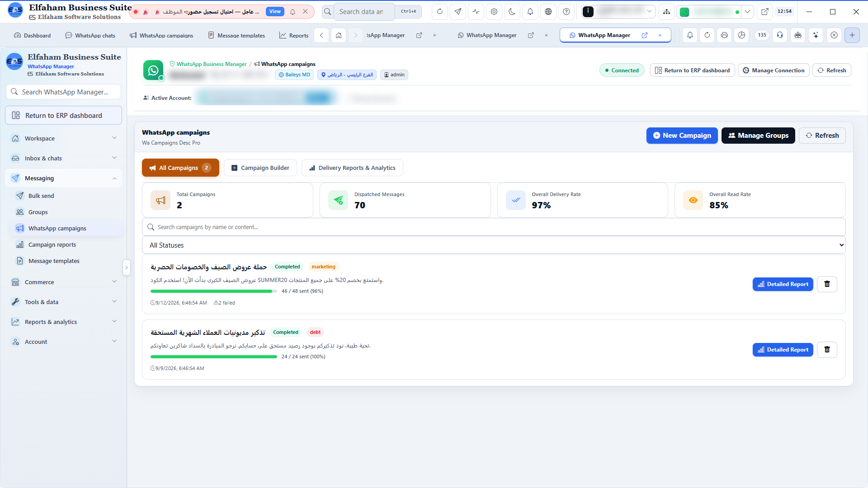Toggle dark mode with the moon icon
This screenshot has width=868, height=488.
[512, 12]
